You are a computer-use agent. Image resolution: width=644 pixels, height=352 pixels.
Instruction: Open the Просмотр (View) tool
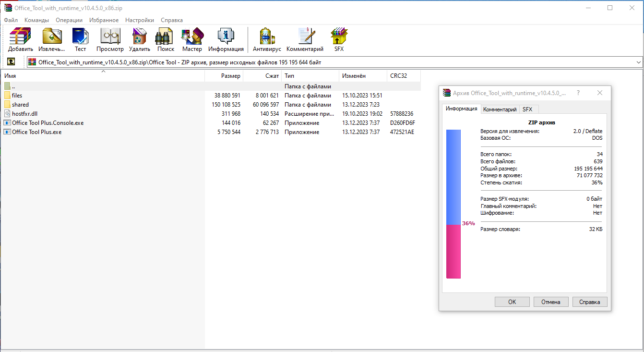(x=110, y=39)
